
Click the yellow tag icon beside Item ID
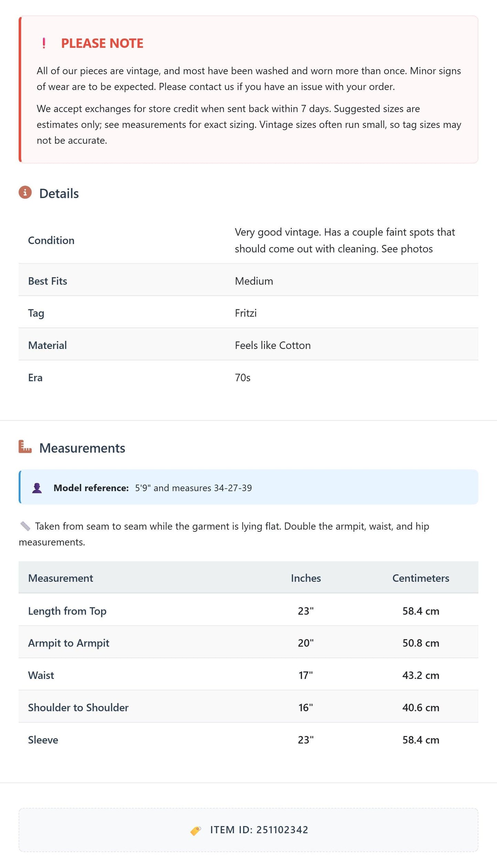pos(196,831)
